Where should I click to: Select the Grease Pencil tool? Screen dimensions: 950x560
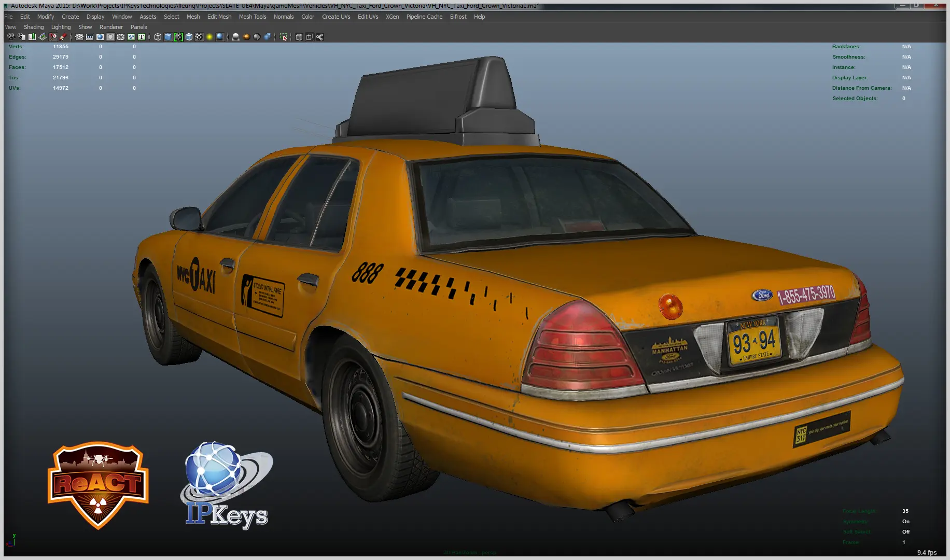coord(63,37)
